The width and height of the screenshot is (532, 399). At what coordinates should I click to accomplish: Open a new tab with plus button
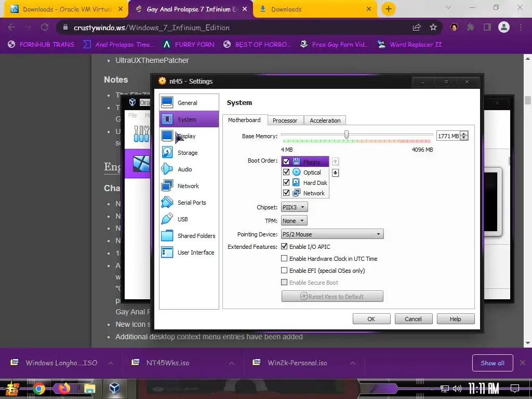[389, 9]
